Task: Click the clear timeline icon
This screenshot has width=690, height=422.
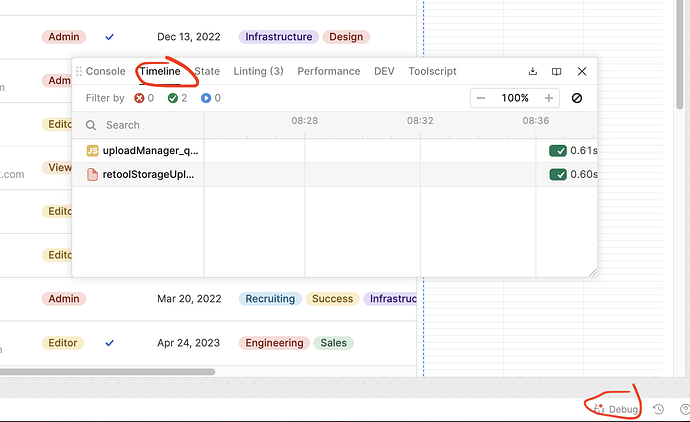Action: coord(577,98)
